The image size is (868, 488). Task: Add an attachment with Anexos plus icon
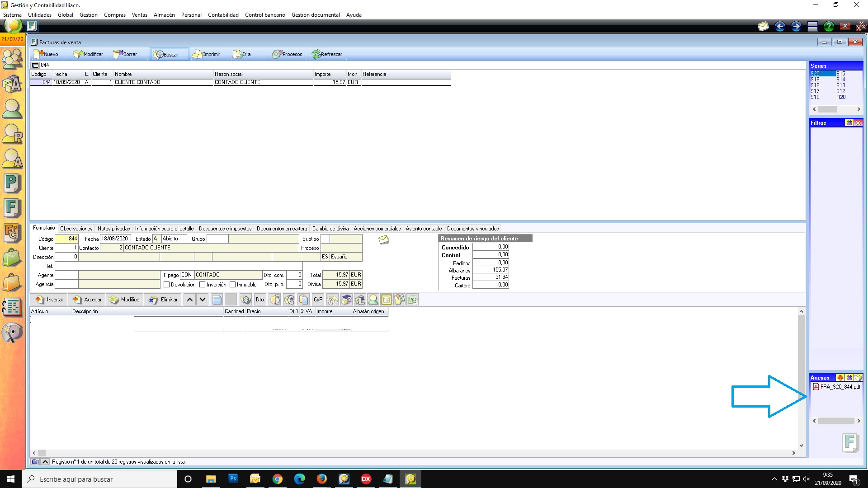tap(840, 378)
